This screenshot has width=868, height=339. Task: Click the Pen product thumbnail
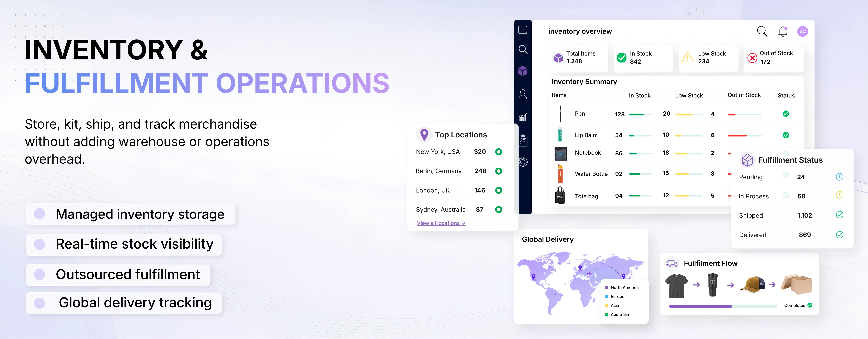pos(560,113)
